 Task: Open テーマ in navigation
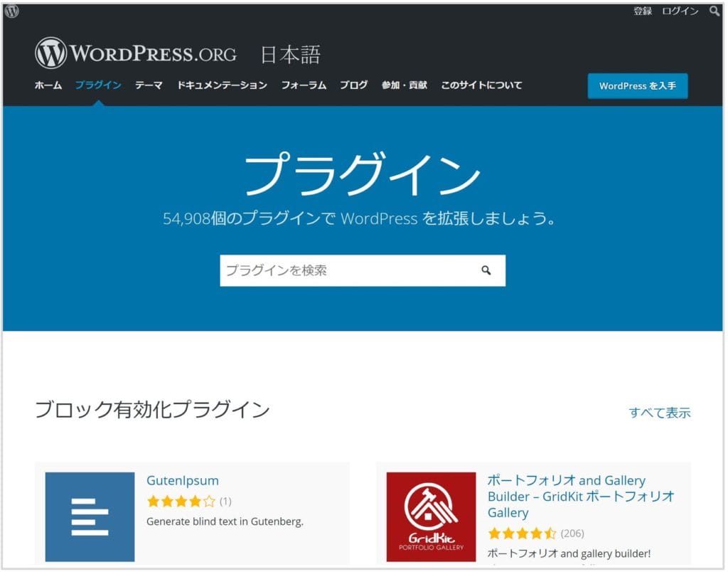click(x=149, y=85)
